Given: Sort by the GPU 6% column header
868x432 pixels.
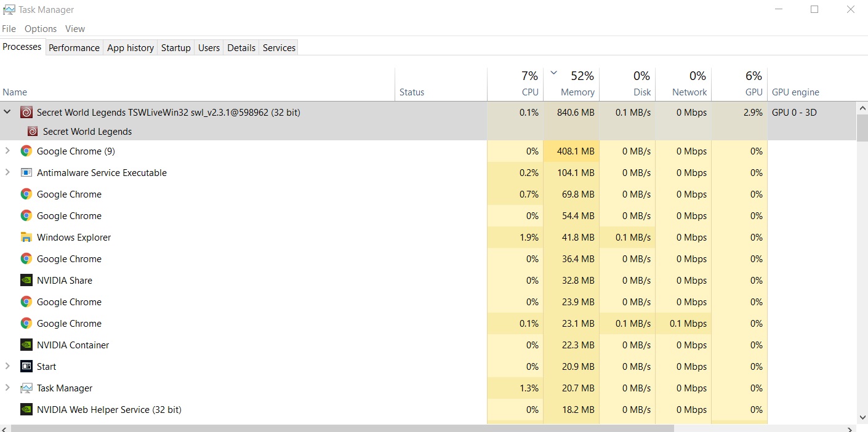Looking at the screenshot, I should (739, 84).
